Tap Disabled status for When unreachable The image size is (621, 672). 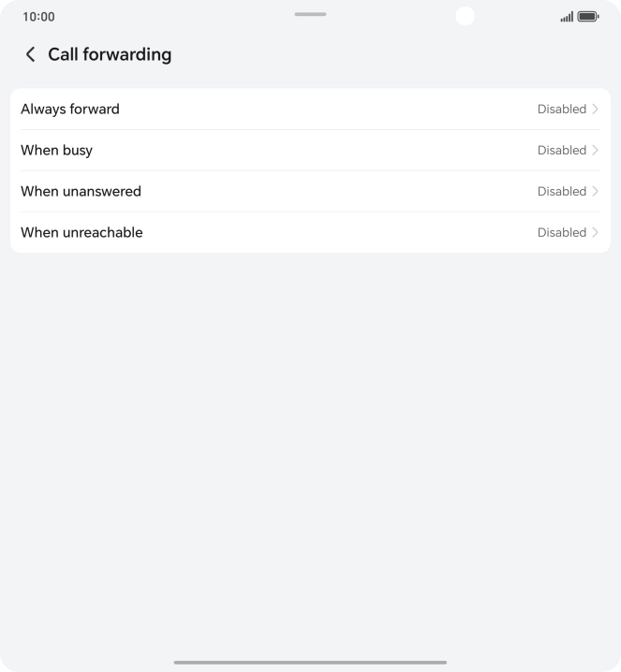click(561, 232)
